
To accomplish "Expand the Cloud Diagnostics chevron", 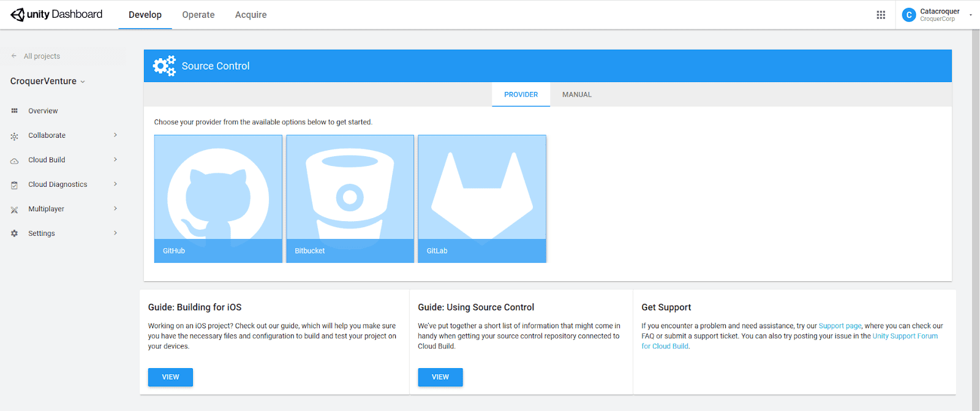I will pyautogui.click(x=115, y=184).
